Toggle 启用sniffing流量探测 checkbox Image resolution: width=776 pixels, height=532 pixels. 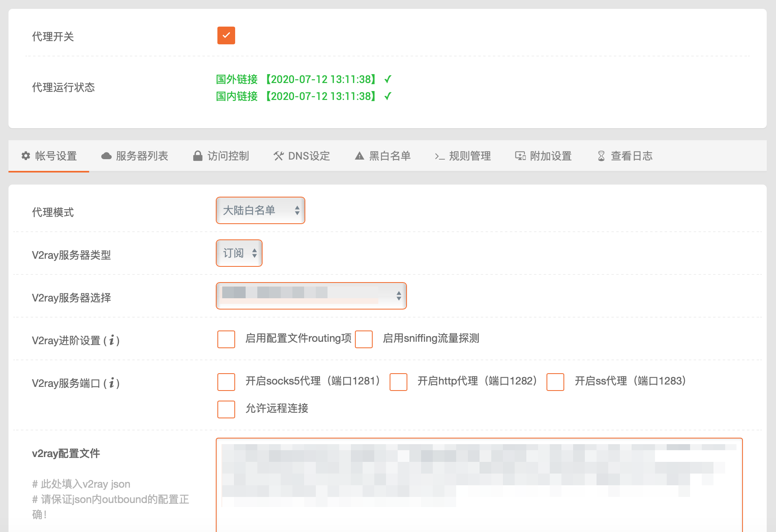365,338
